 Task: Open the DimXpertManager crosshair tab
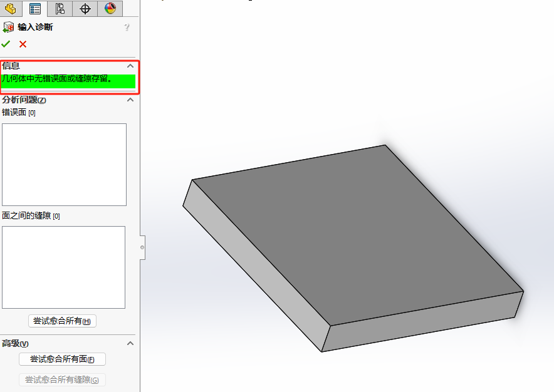coord(85,9)
